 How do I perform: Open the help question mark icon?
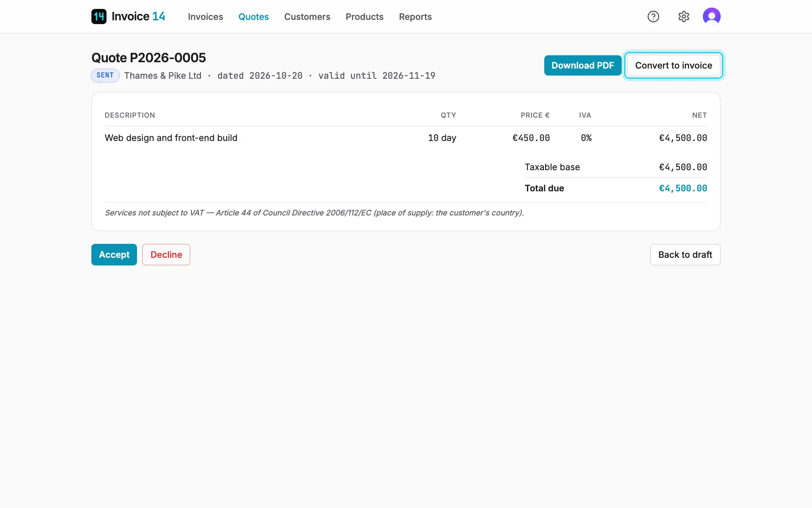[x=653, y=17]
